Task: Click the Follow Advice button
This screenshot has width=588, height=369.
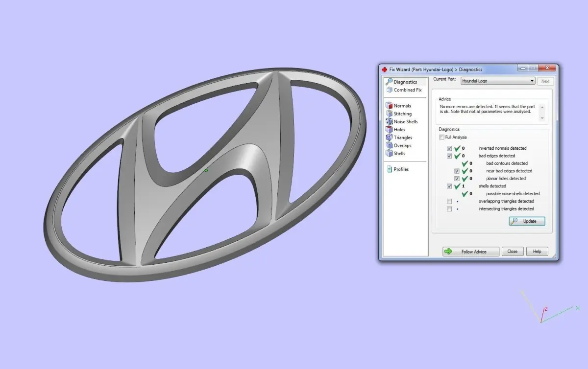Action: (471, 252)
